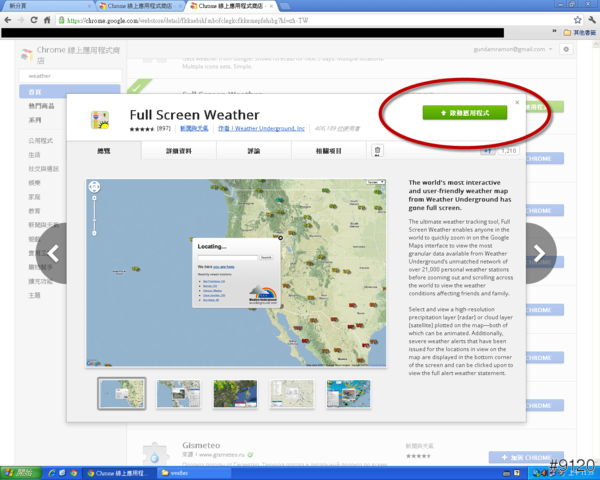Open the Related (相關項目) tab
The image size is (600, 480).
coord(328,151)
